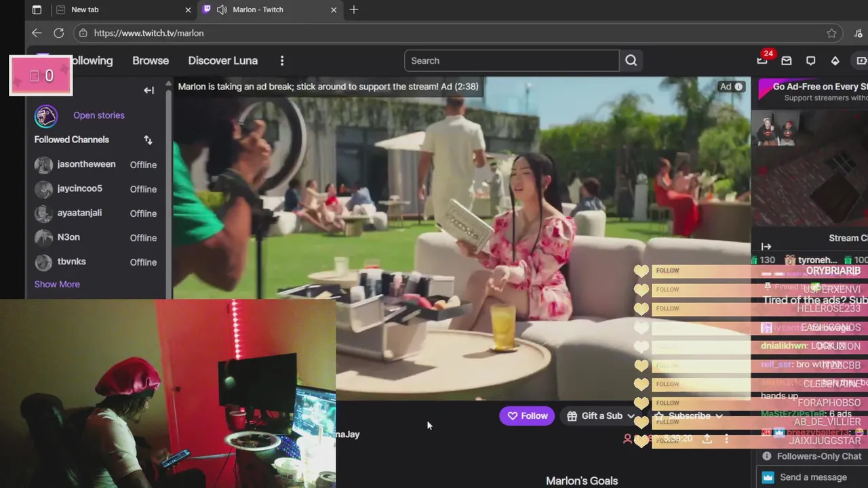Screen dimensions: 868x488
Task: Expand the Gift a Sub dropdown
Action: tap(631, 416)
